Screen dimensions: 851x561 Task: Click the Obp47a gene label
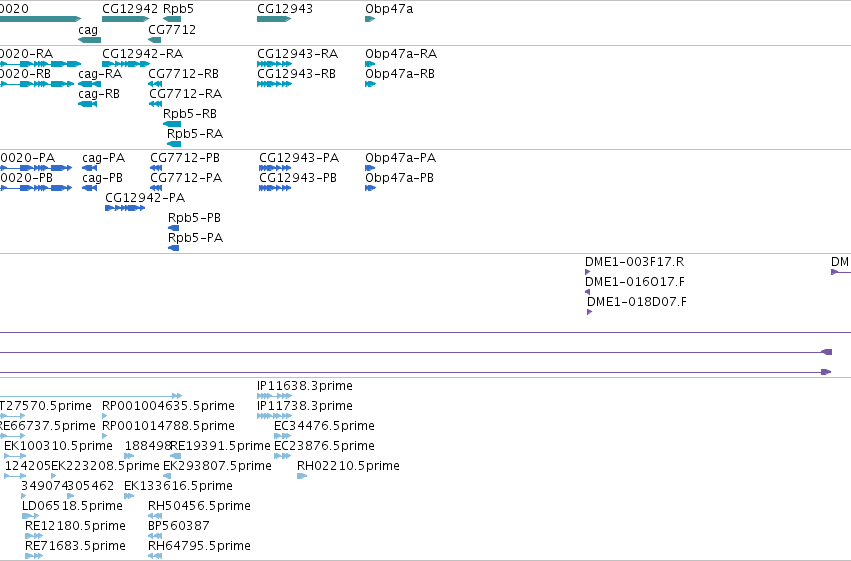(389, 9)
